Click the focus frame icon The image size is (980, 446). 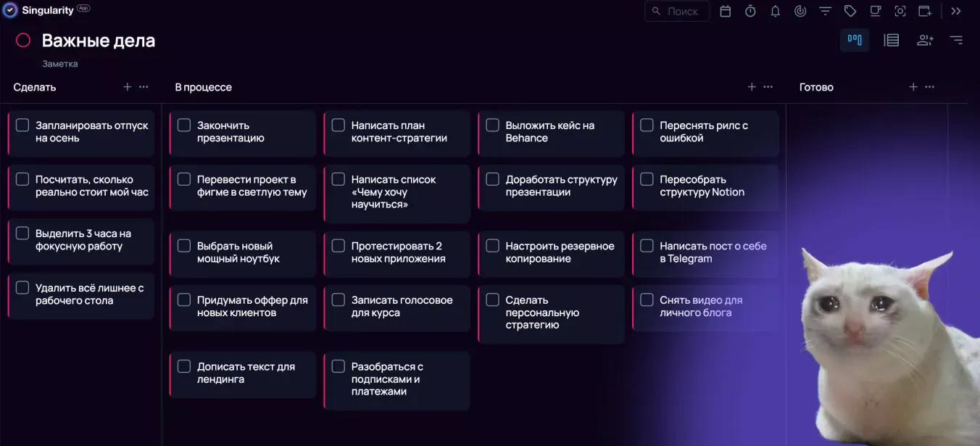900,11
